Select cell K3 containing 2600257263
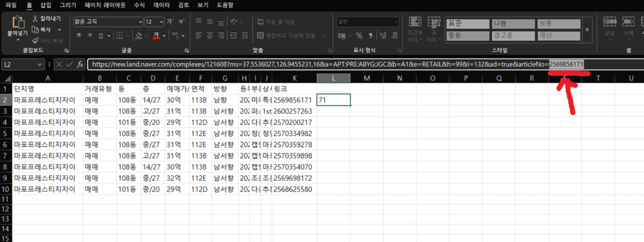 tap(293, 111)
